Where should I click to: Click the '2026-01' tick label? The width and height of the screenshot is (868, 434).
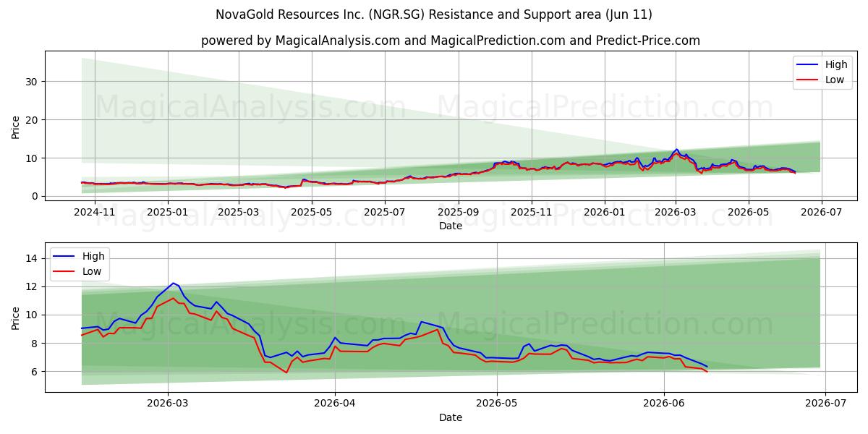click(604, 212)
